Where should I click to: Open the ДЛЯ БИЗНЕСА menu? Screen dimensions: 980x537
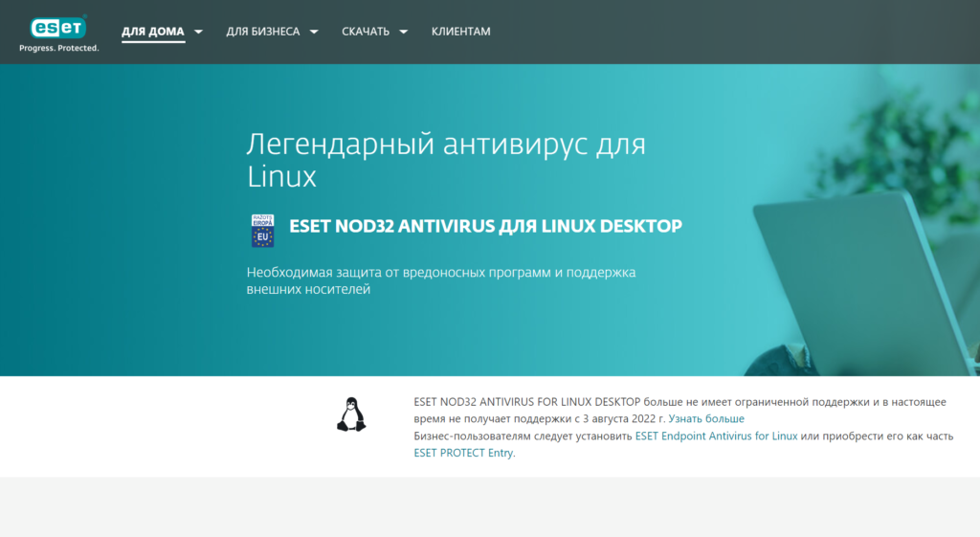[x=263, y=32]
